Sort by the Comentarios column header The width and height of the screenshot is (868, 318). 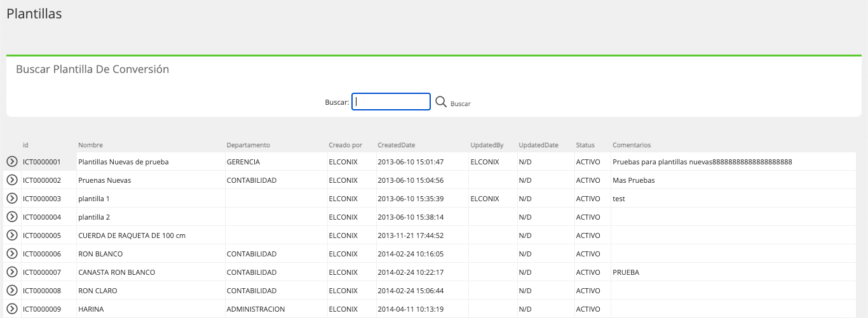(x=632, y=145)
